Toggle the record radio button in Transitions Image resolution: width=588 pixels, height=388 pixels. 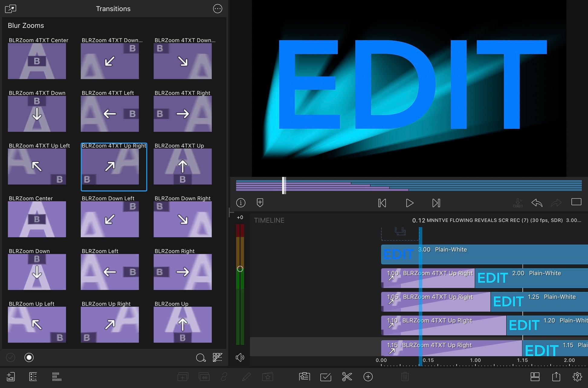(x=29, y=357)
